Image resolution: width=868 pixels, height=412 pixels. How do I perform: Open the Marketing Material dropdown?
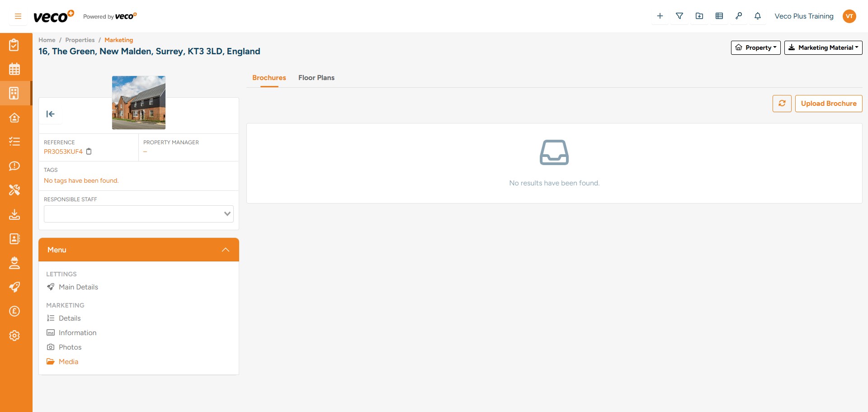(823, 47)
